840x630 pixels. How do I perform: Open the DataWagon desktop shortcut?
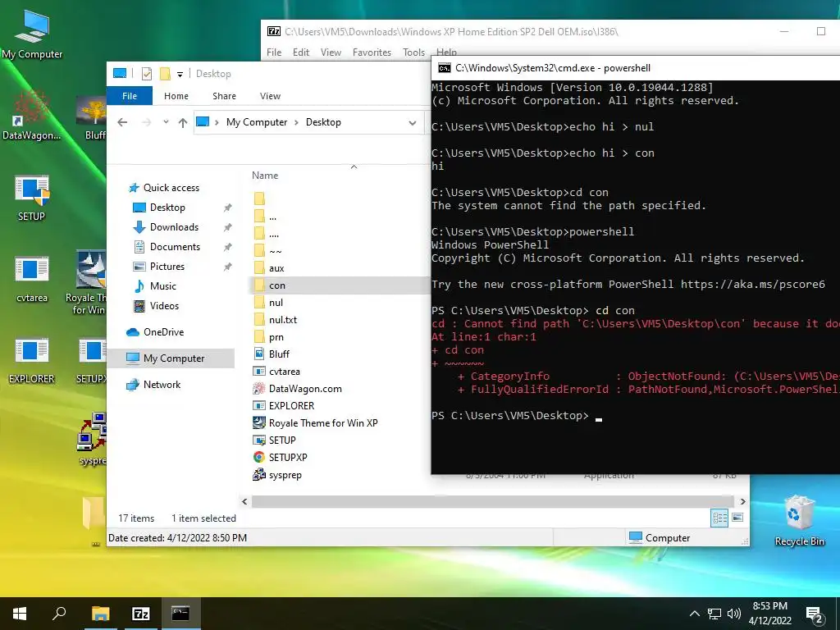pos(32,116)
